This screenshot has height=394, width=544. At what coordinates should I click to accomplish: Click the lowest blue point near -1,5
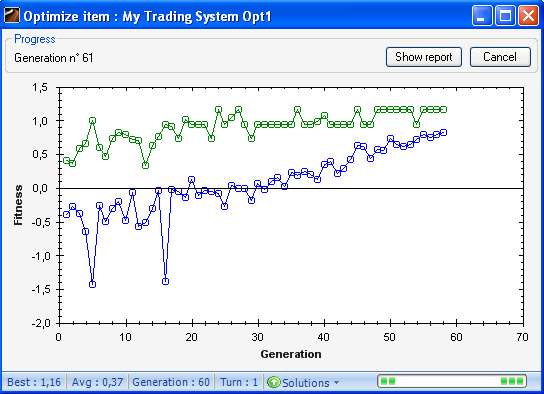[x=92, y=284]
